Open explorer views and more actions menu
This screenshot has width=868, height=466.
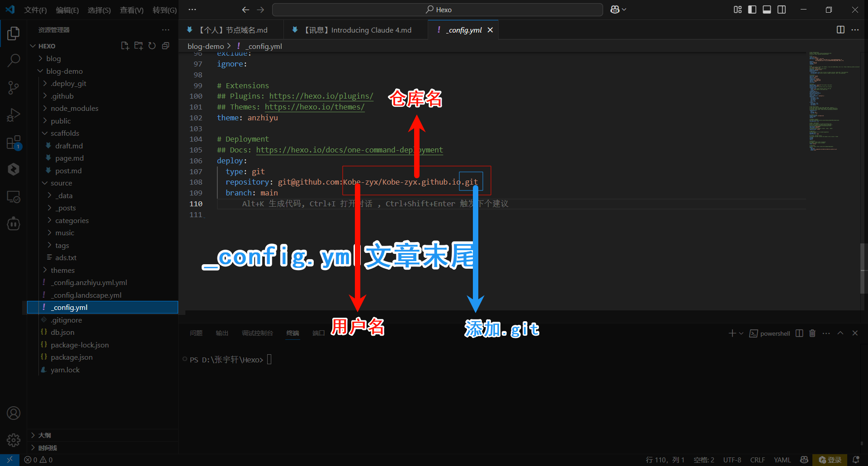(166, 30)
